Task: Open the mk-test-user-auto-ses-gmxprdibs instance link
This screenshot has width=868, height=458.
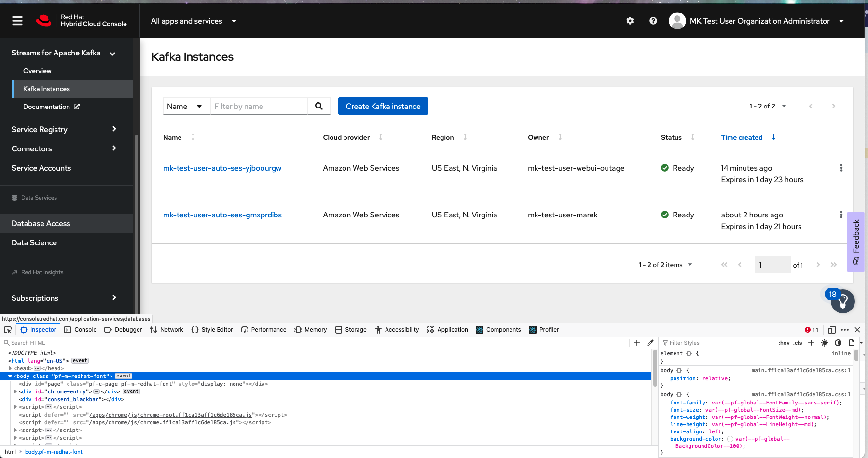Action: click(222, 215)
